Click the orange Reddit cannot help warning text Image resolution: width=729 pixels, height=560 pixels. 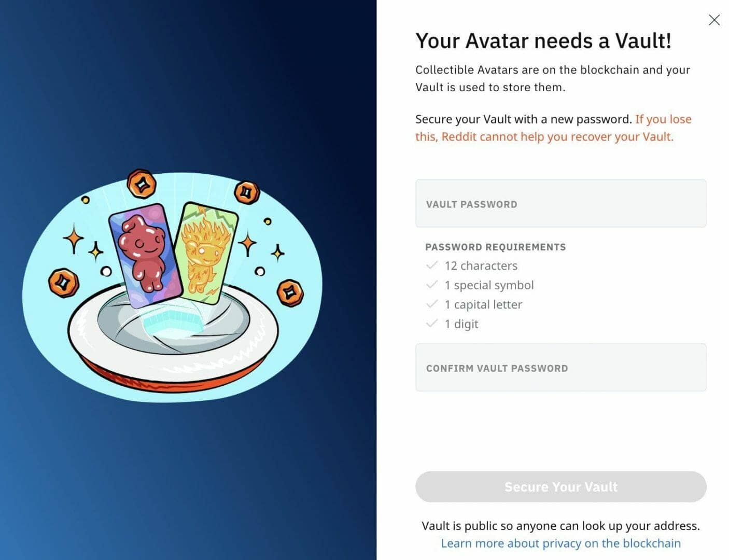(553, 128)
